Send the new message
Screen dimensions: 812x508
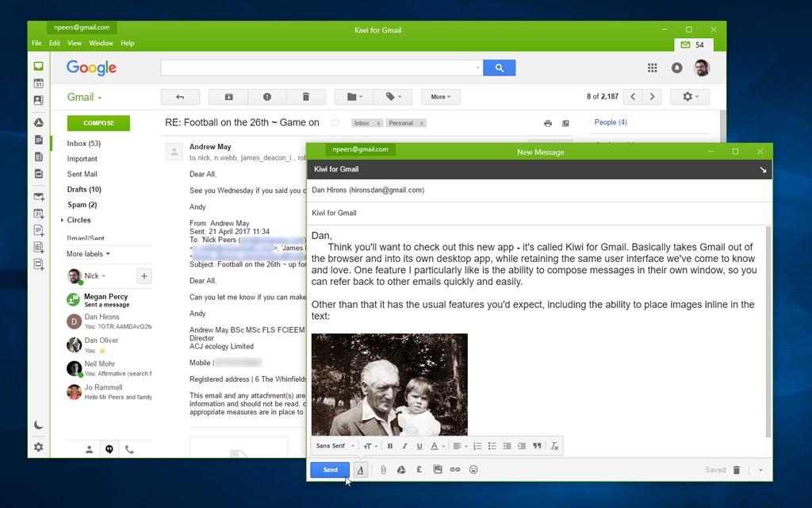pos(330,470)
